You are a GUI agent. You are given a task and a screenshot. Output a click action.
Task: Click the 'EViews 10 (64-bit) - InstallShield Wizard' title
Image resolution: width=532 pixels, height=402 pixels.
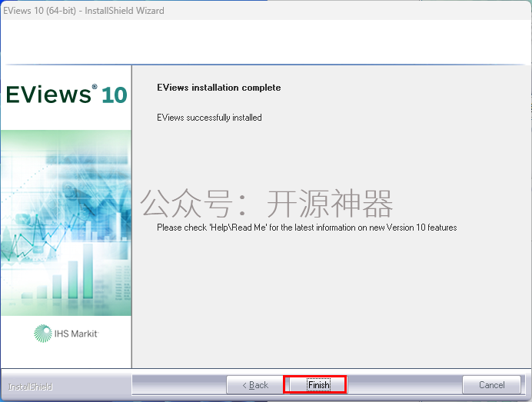coord(84,11)
